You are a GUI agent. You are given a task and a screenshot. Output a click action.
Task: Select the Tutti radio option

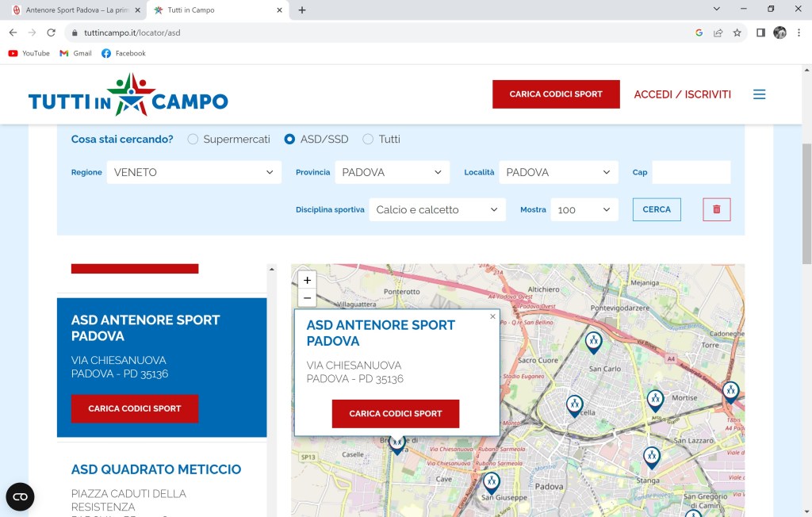pyautogui.click(x=368, y=139)
